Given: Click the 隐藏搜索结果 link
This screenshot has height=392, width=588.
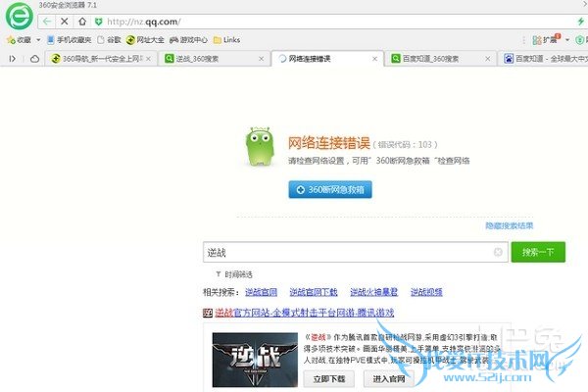Looking at the screenshot, I should click(x=510, y=225).
